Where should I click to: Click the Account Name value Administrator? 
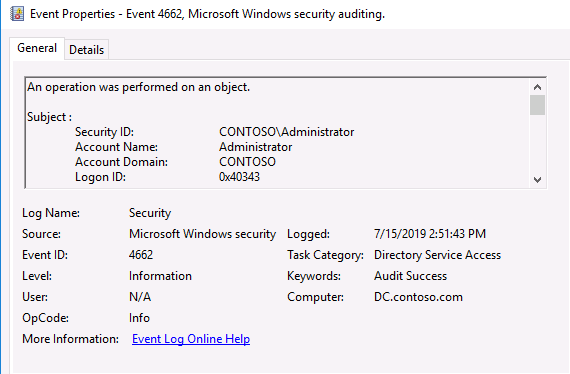256,147
